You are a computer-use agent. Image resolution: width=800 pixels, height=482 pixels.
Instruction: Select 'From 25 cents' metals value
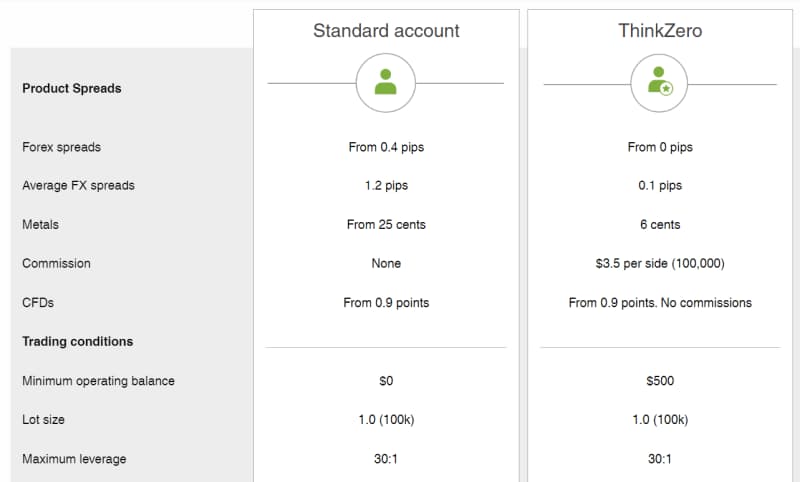click(x=386, y=224)
